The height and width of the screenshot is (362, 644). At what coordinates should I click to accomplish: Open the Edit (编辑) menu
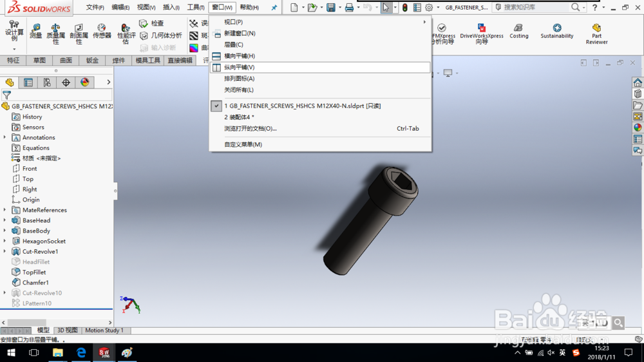(120, 7)
